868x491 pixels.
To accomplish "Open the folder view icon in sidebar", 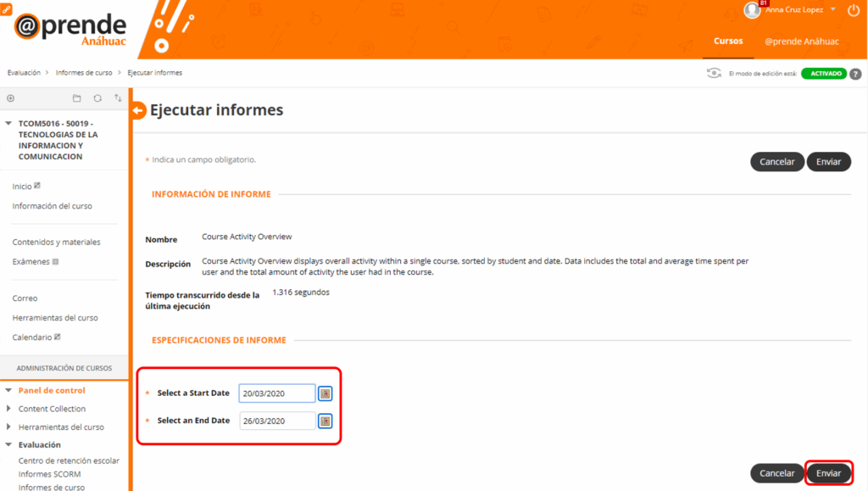I will 77,98.
